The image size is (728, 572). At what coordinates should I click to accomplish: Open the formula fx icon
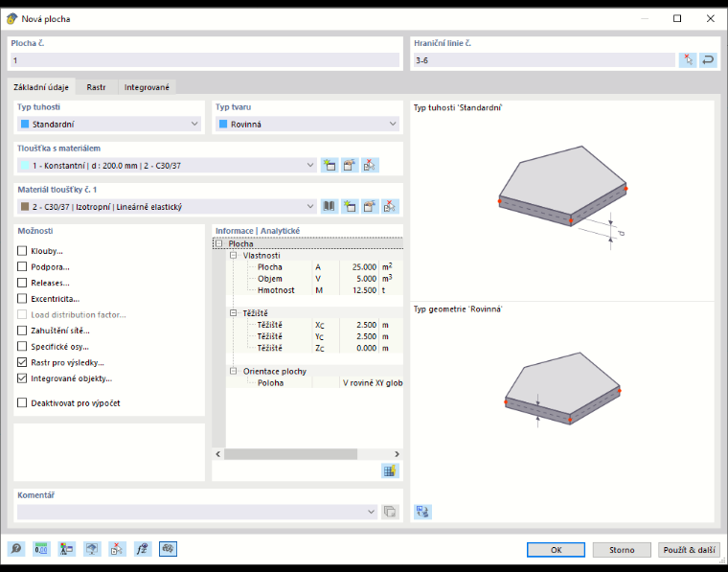tap(143, 549)
